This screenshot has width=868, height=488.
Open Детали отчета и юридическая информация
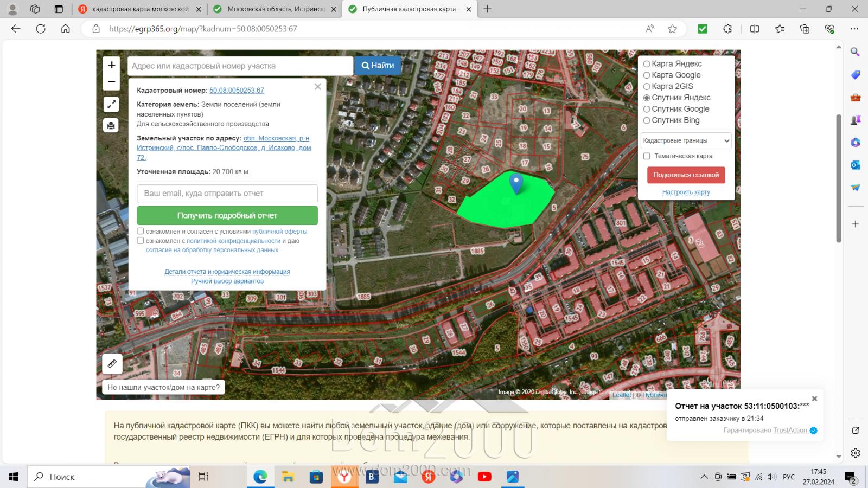[x=227, y=272]
